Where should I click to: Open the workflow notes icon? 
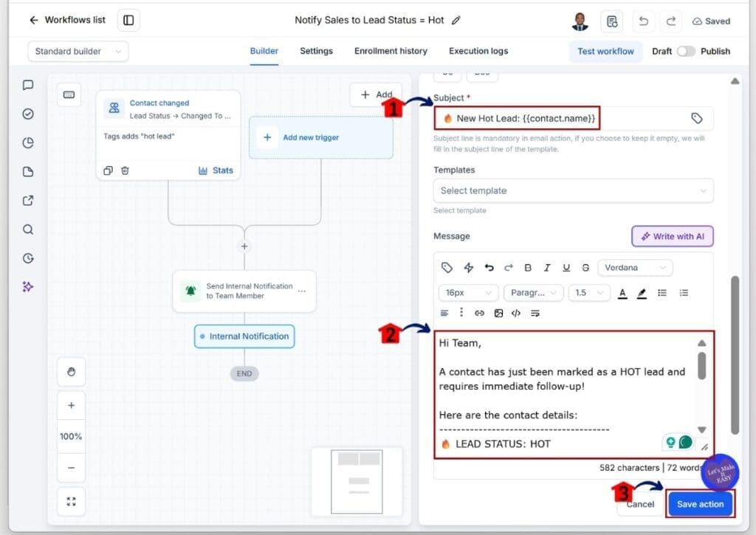612,21
